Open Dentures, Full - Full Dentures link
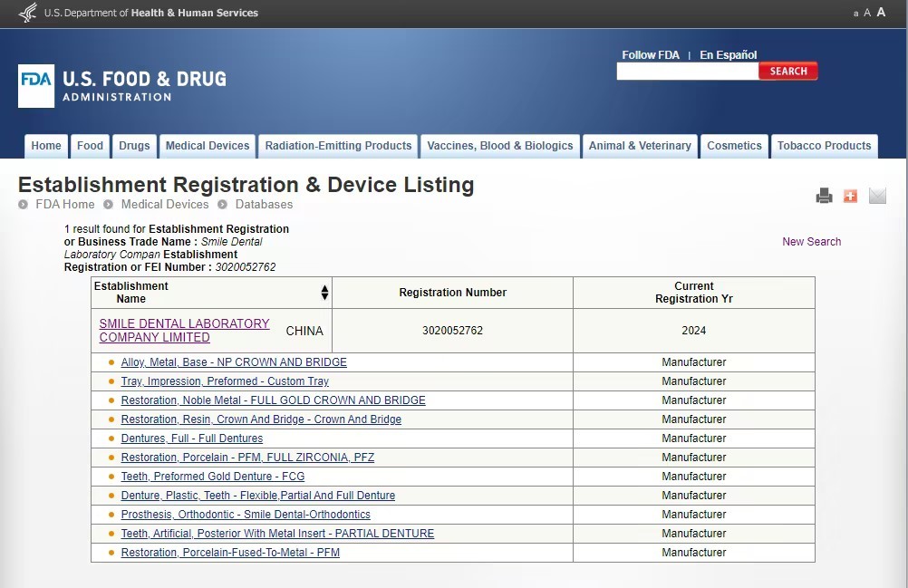The height and width of the screenshot is (588, 908). click(x=192, y=439)
